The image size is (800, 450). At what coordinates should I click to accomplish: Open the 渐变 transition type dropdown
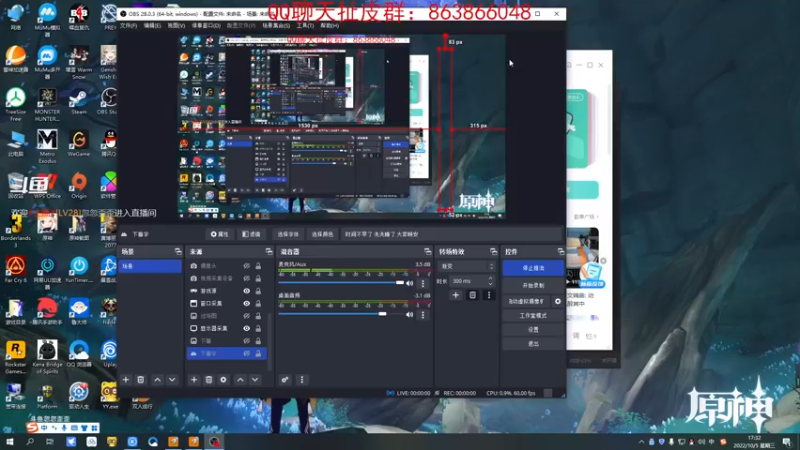[x=467, y=266]
